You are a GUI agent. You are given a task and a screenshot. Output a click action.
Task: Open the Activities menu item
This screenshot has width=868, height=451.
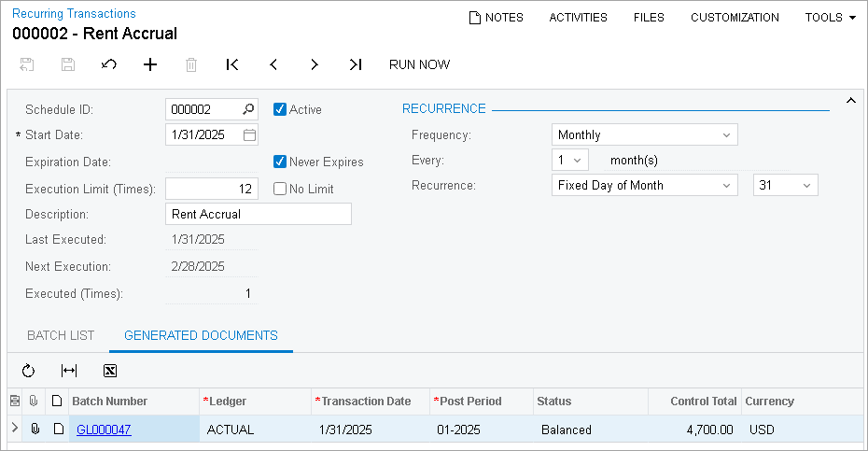point(578,18)
